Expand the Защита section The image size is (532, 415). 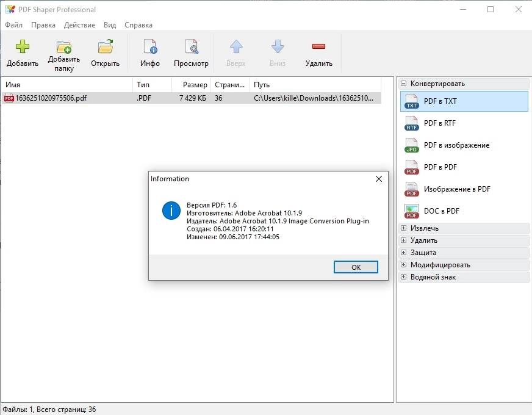click(403, 253)
